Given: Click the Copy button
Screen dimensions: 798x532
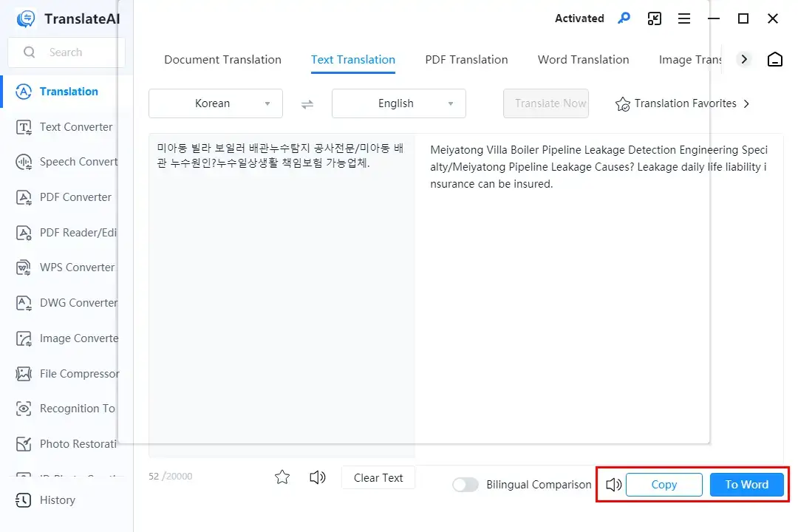Looking at the screenshot, I should 664,485.
